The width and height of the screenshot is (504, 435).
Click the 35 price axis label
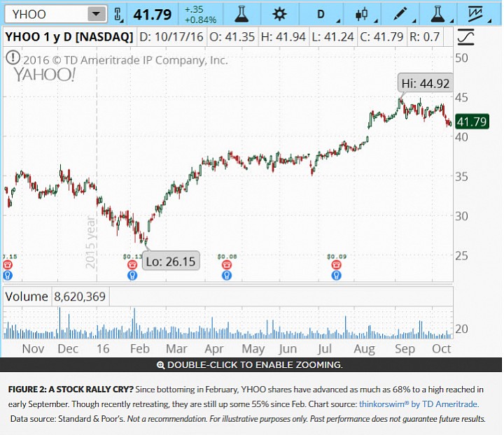(461, 176)
